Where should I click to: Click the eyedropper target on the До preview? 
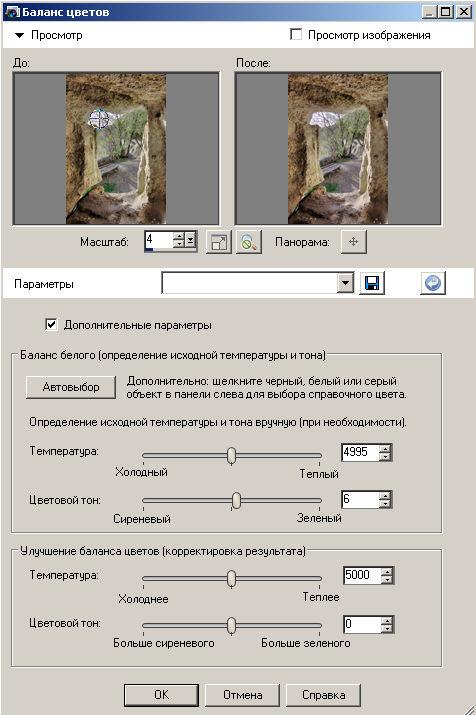(98, 119)
